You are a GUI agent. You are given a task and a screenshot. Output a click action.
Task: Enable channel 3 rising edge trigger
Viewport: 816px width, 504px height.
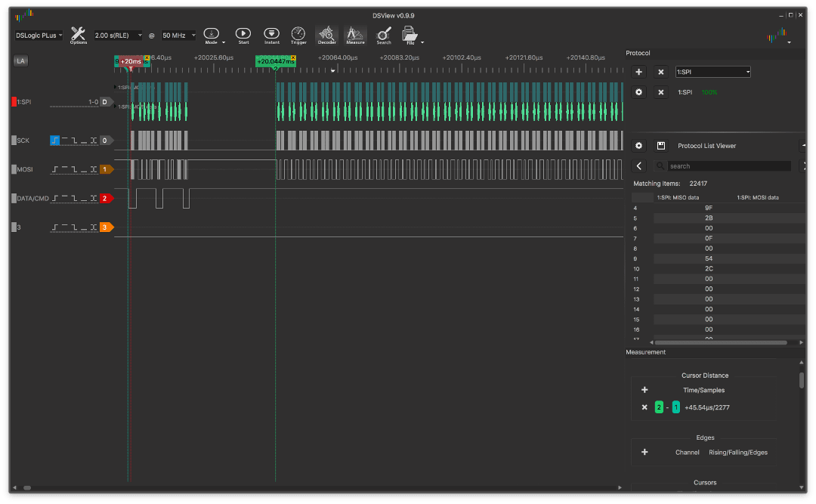click(54, 227)
